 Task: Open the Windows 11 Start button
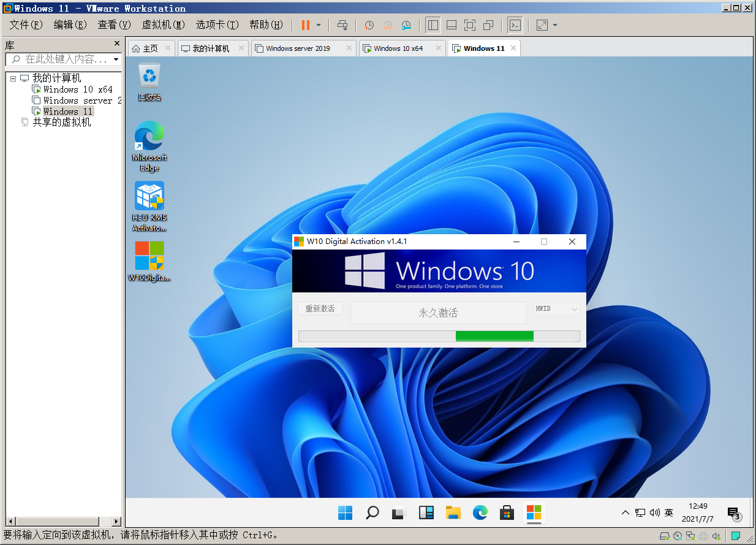coord(346,513)
